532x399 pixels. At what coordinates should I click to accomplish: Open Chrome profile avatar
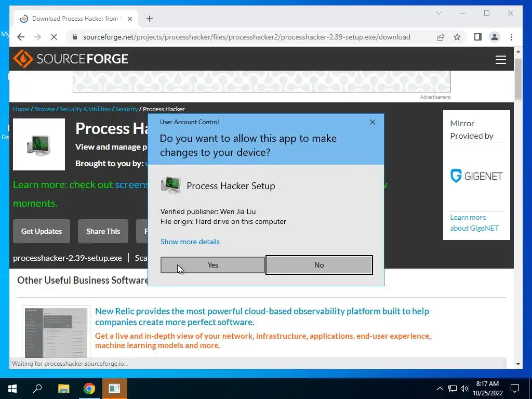pyautogui.click(x=495, y=37)
